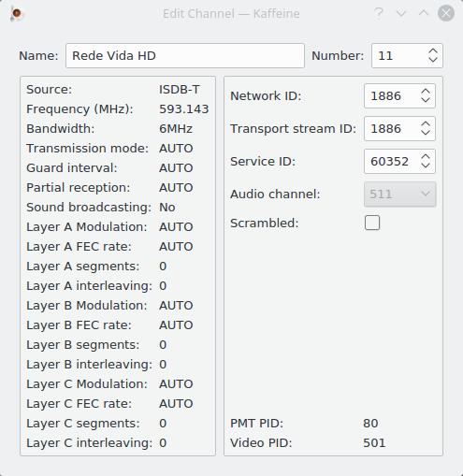Image resolution: width=463 pixels, height=476 pixels.
Task: Click the Kaffeine app icon in title bar
Action: (x=16, y=14)
